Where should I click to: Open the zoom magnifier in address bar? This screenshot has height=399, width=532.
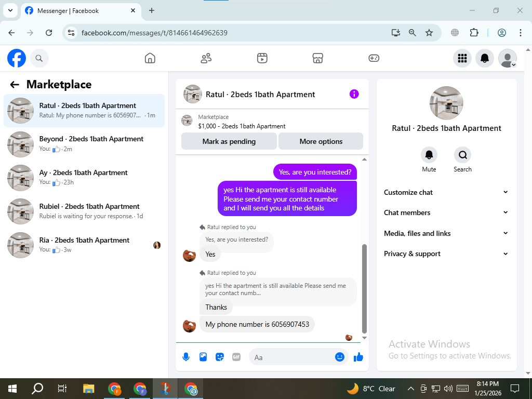pyautogui.click(x=412, y=33)
